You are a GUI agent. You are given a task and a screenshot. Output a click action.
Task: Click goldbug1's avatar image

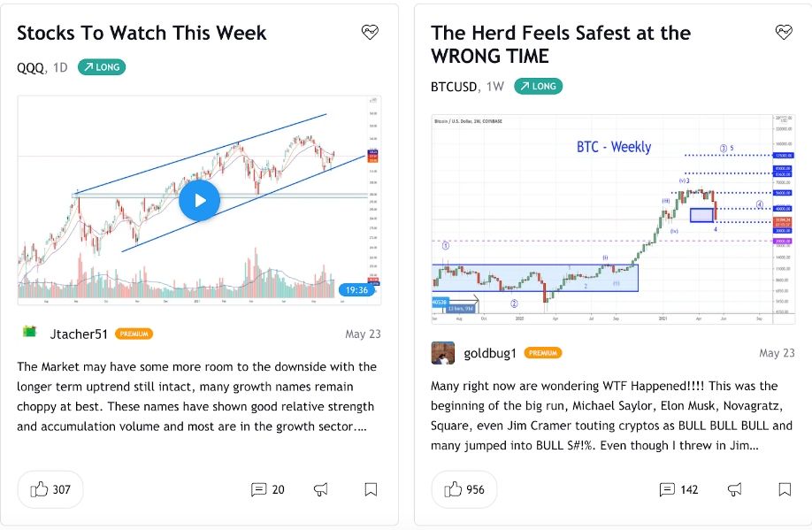pyautogui.click(x=443, y=353)
